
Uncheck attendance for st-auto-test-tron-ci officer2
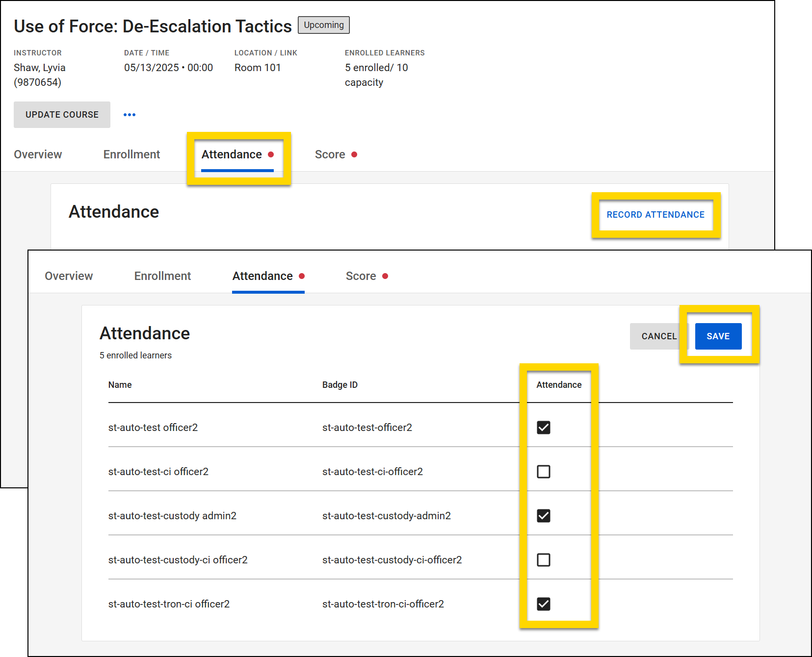pyautogui.click(x=543, y=604)
